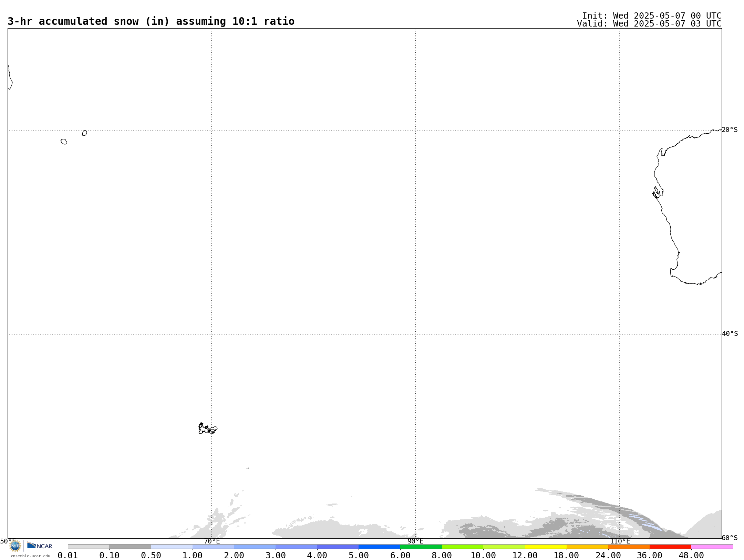Image resolution: width=744 pixels, height=560 pixels.
Task: Select the light gray 0.01–0.10 color swatch
Action: pyautogui.click(x=89, y=547)
